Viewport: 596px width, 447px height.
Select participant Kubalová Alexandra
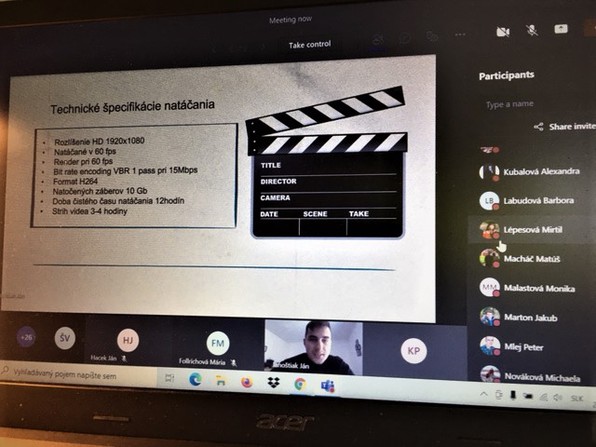point(532,171)
